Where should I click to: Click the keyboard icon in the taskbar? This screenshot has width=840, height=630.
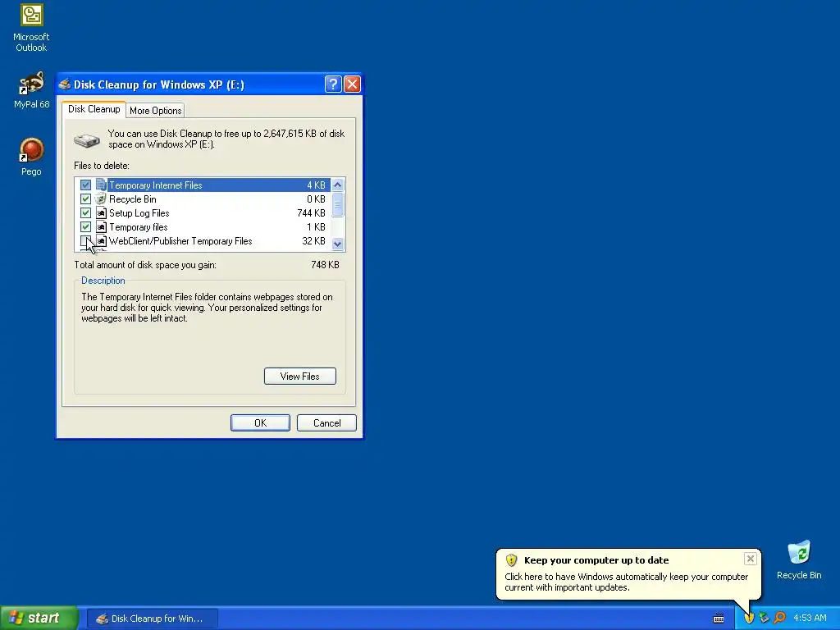[x=719, y=619]
